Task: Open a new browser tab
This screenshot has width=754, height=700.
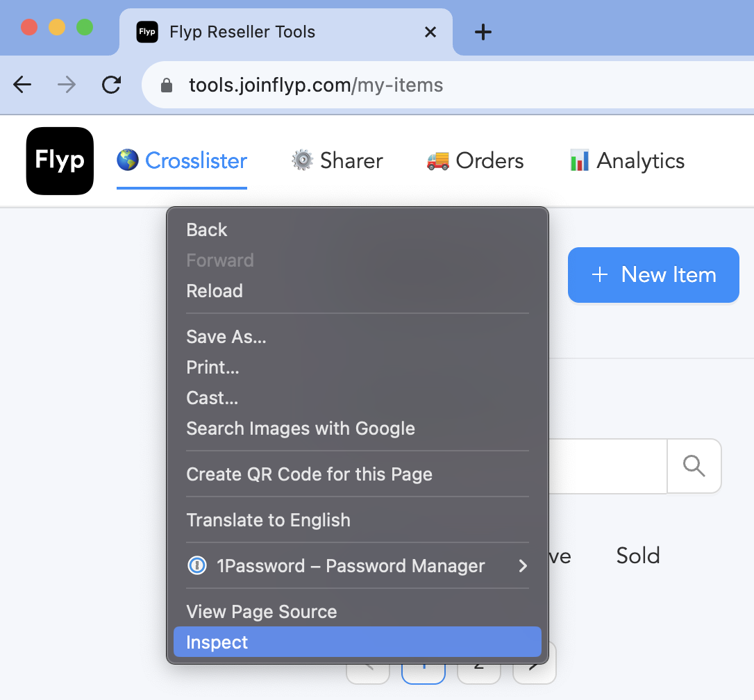Action: point(483,32)
